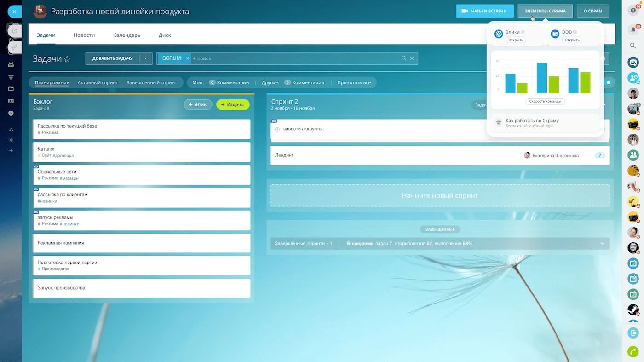This screenshot has height=362, width=644.
Task: Switch to the Календарь tab
Action: click(126, 35)
